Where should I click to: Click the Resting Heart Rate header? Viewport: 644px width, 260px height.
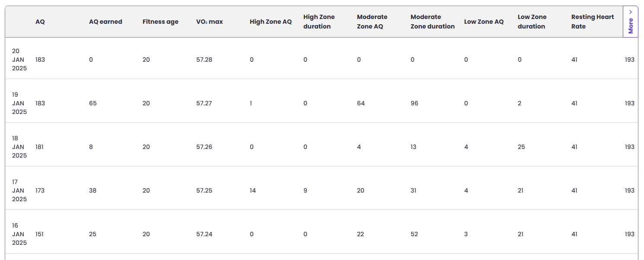pyautogui.click(x=593, y=22)
